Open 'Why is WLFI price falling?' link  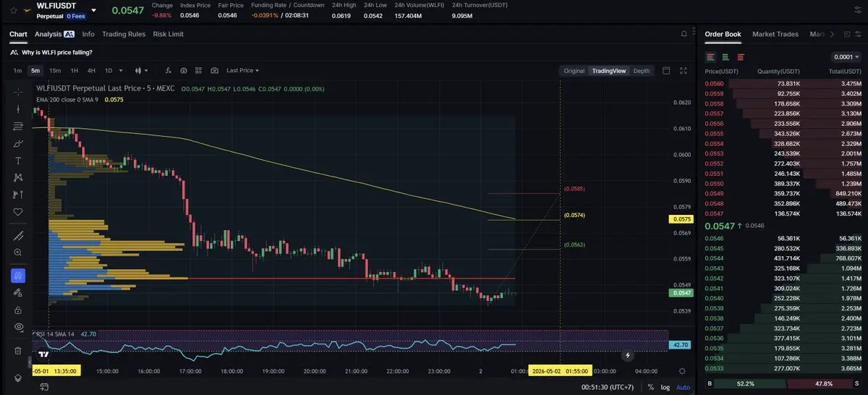(x=56, y=52)
